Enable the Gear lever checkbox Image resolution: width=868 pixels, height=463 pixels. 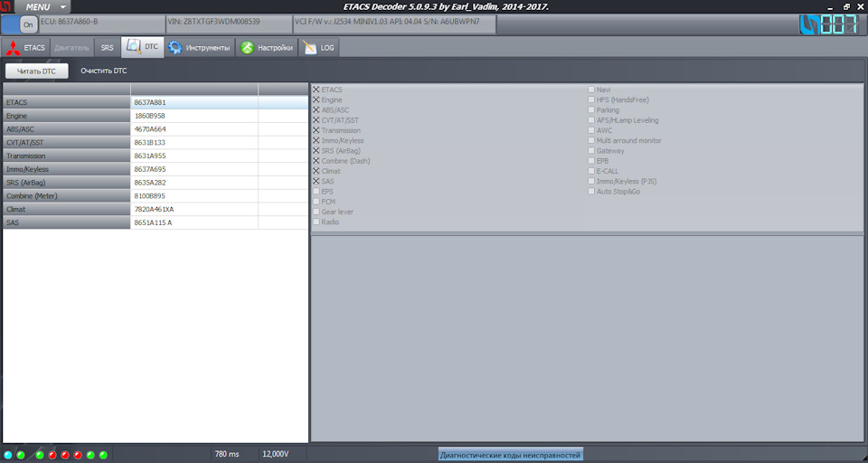pos(316,212)
